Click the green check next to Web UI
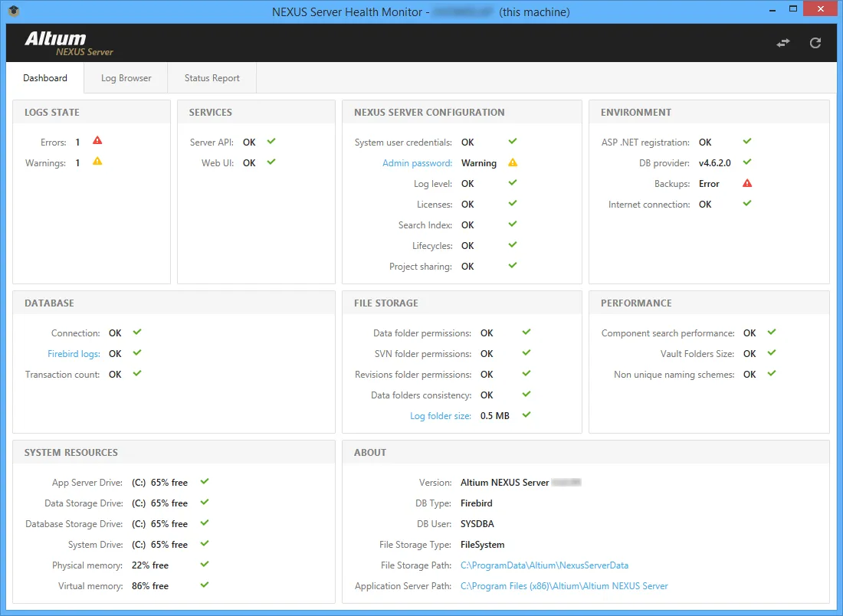 (271, 162)
